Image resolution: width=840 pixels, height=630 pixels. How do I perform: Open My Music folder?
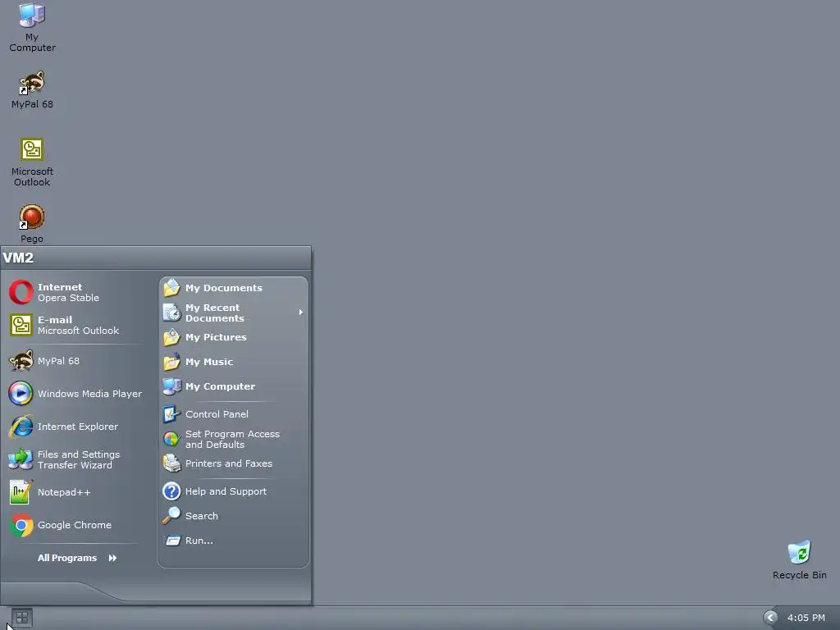click(234, 362)
